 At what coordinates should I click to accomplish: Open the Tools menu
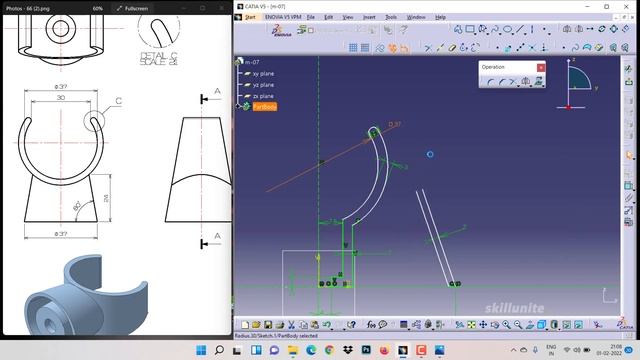click(391, 17)
